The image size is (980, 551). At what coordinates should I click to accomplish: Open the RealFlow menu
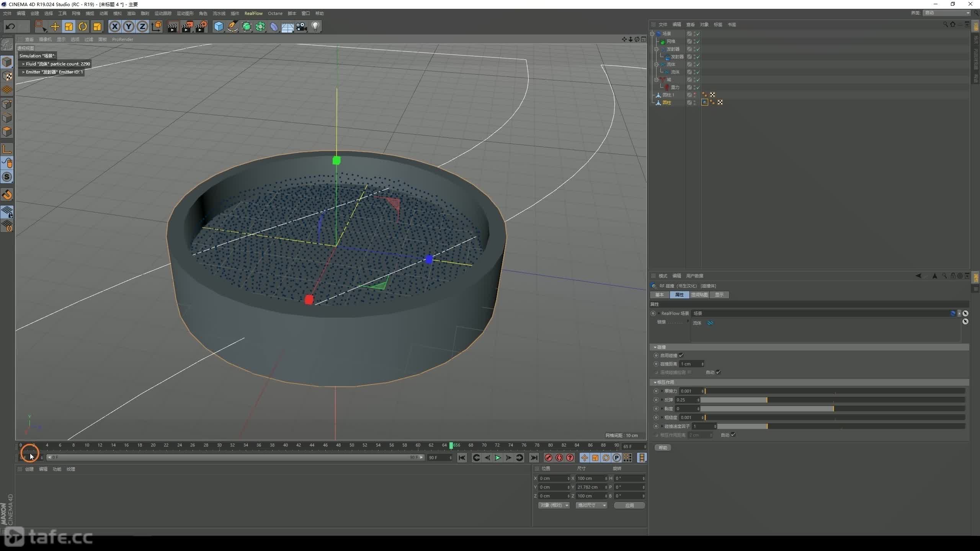(253, 13)
